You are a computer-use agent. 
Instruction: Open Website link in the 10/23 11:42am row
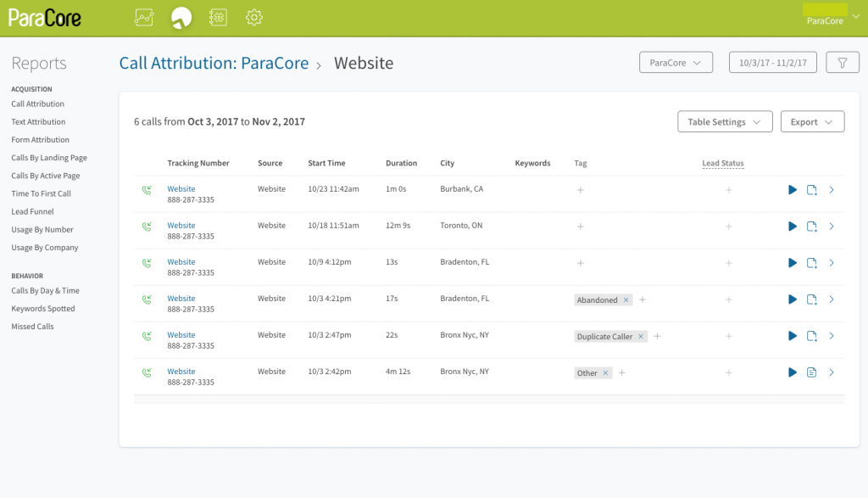181,189
